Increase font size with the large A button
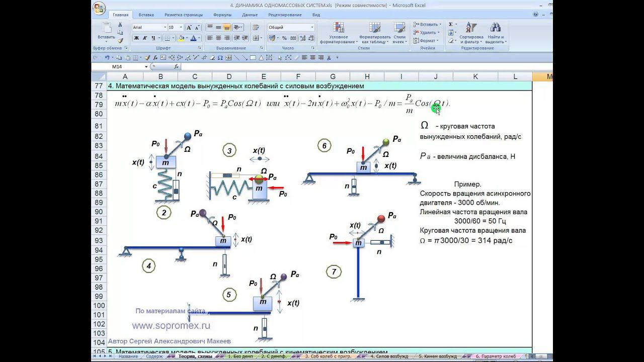 tap(189, 27)
